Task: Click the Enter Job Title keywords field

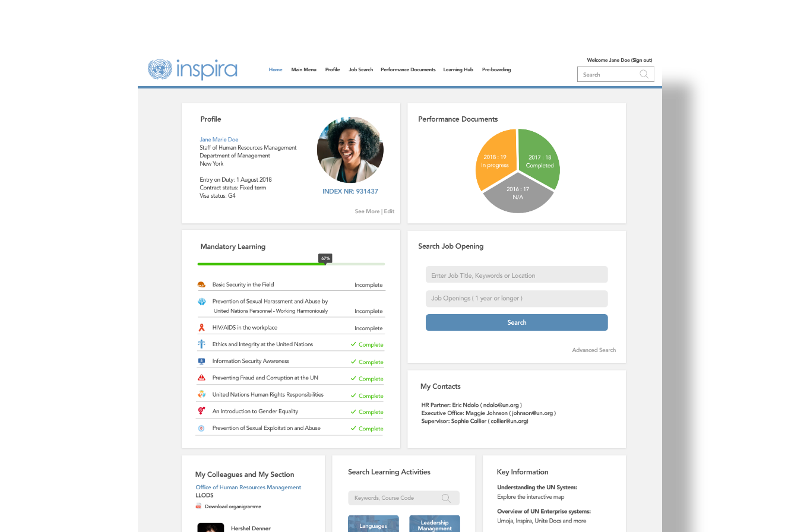Action: click(516, 275)
